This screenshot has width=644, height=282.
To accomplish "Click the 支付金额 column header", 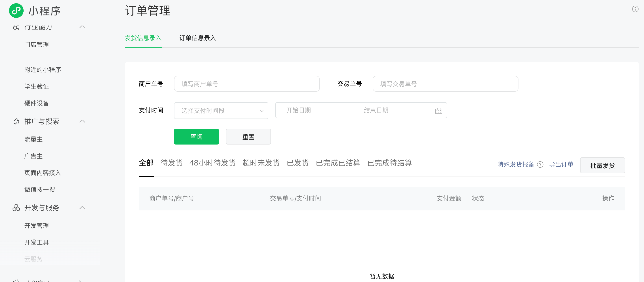I will (449, 198).
